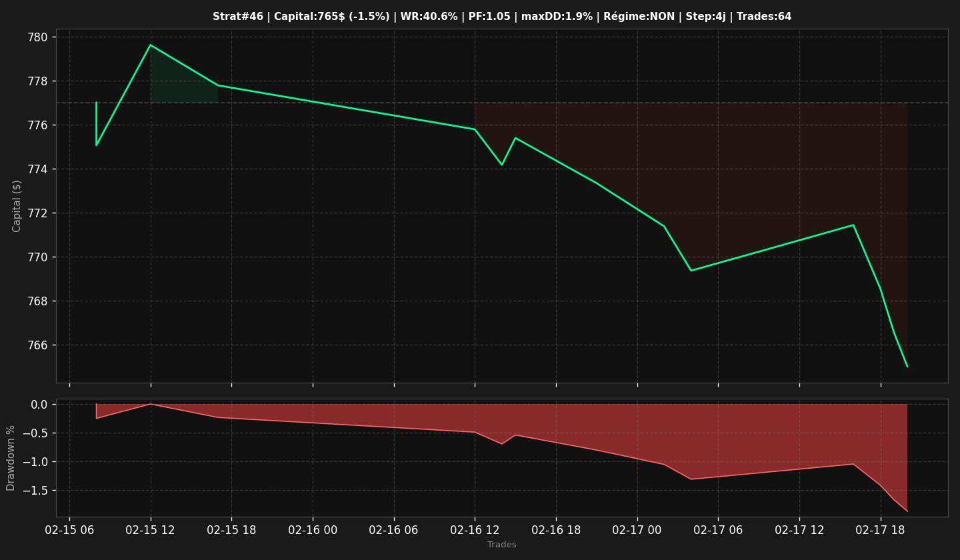
Task: Click the "02-16 18" time axis label
Action: (x=556, y=530)
